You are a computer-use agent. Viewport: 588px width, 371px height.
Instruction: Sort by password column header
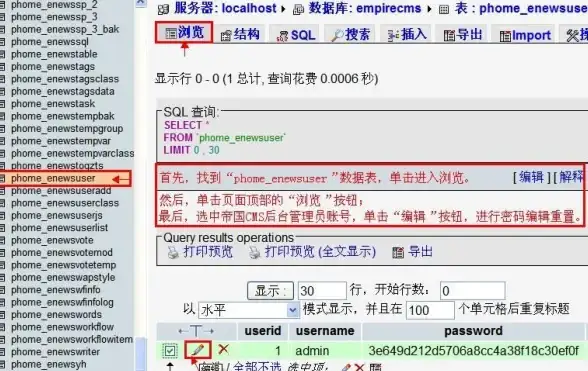[x=473, y=331]
